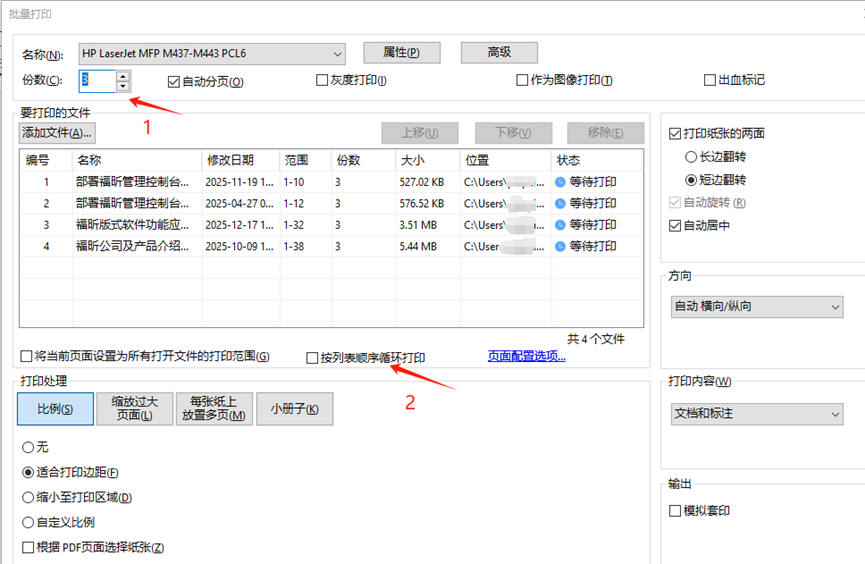This screenshot has height=564, width=865.
Task: Open the printer name dropdown
Action: pyautogui.click(x=336, y=53)
